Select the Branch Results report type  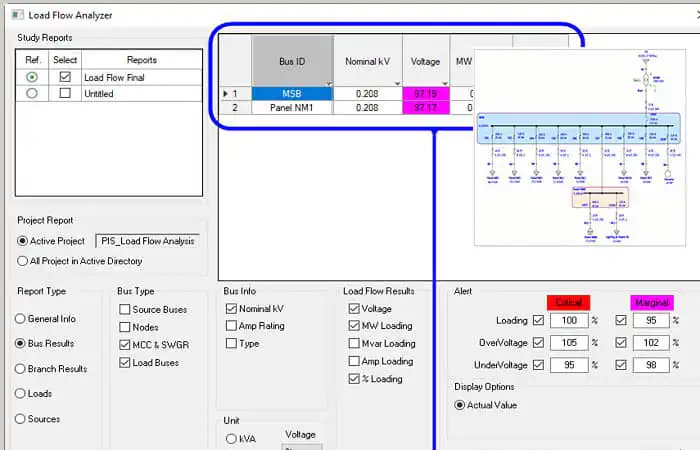click(20, 369)
